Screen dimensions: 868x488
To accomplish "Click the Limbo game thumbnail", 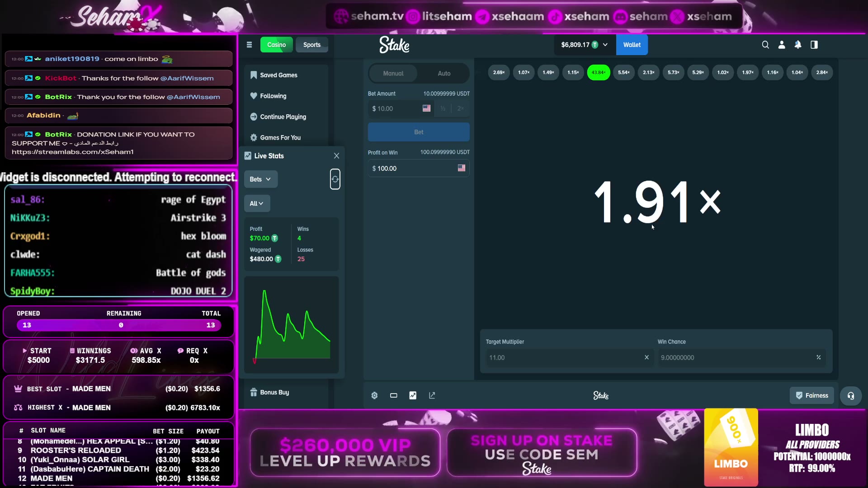I will tap(731, 447).
